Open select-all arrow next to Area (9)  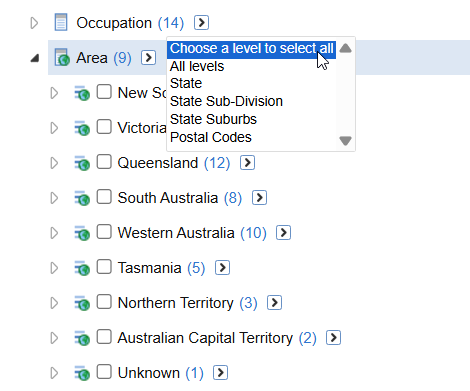tap(149, 58)
